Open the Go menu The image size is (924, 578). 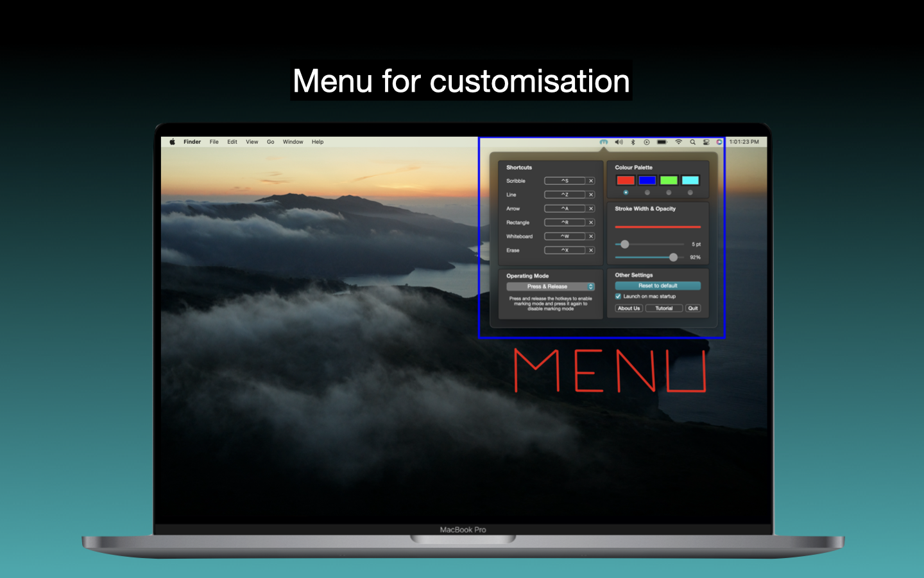tap(271, 142)
